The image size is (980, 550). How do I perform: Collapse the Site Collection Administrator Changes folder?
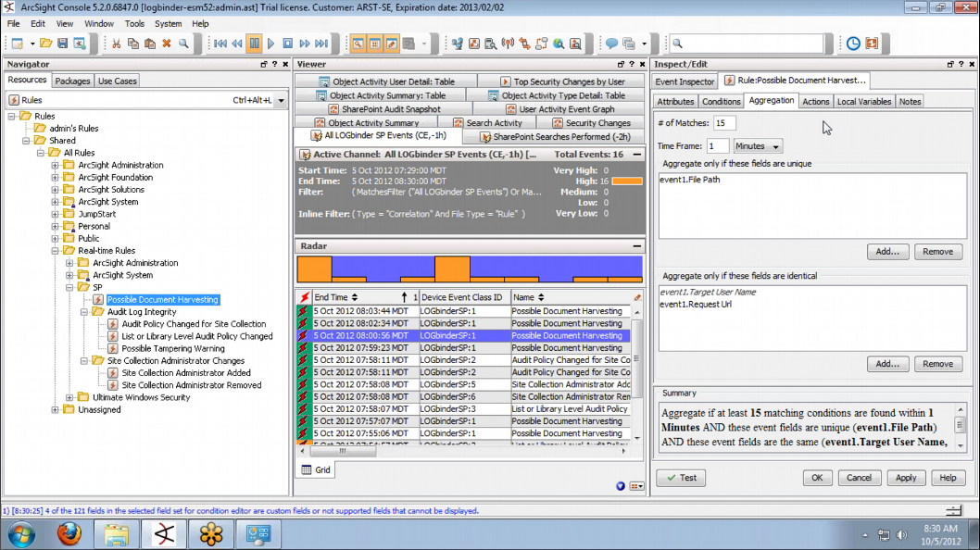click(x=84, y=360)
